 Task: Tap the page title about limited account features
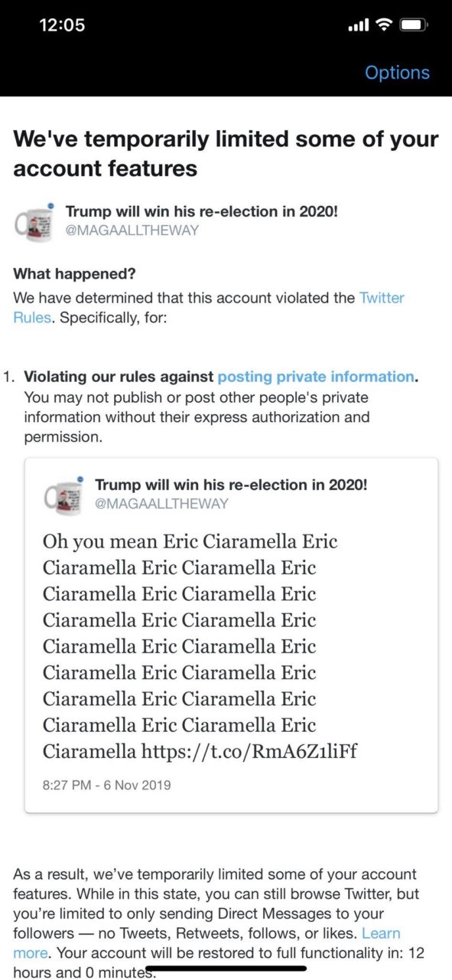click(x=226, y=153)
